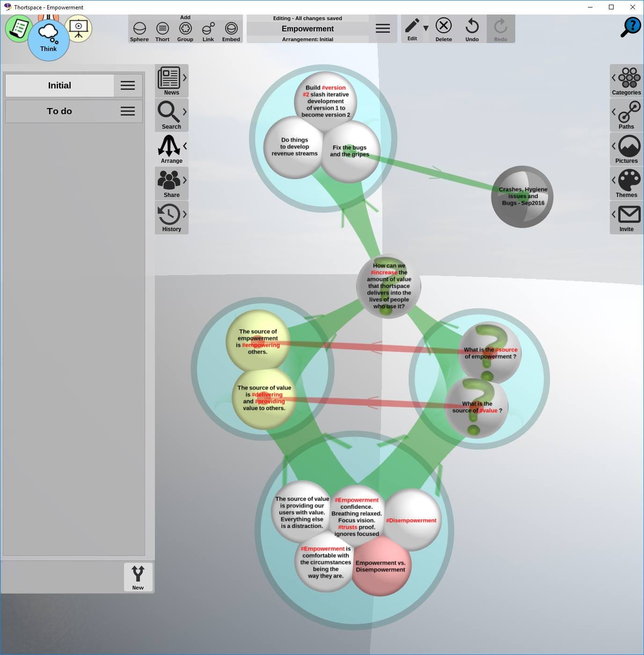
Task: Select 'What is the #source of empowerment?' thort
Action: pyautogui.click(x=490, y=353)
